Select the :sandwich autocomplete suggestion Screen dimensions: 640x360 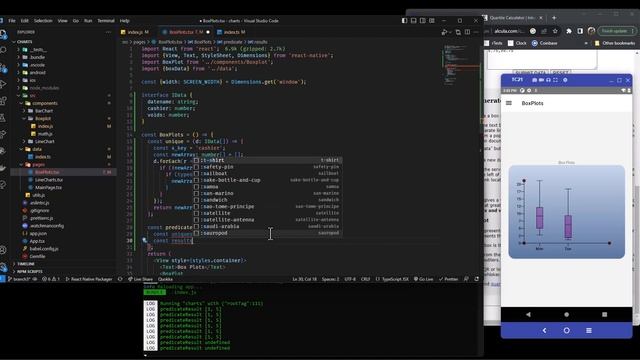point(267,200)
